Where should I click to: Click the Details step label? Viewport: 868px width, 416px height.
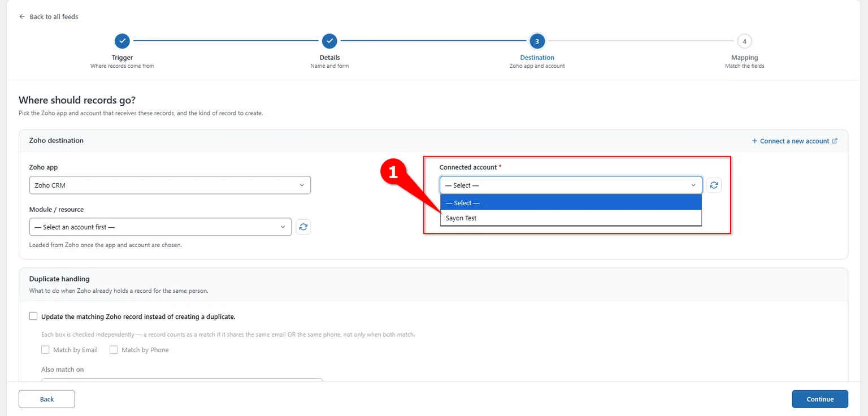point(329,58)
